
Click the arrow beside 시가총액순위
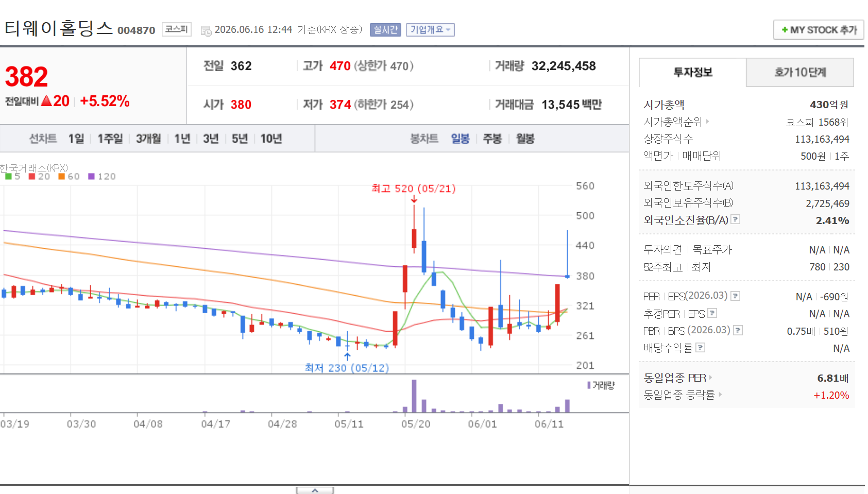click(707, 122)
